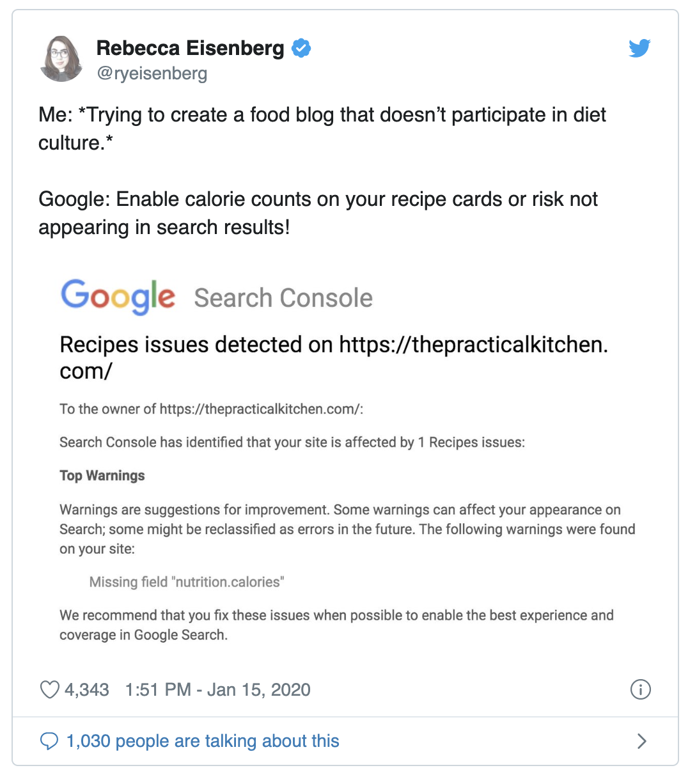
Task: Click the "Top Warnings" bold heading
Action: (102, 476)
